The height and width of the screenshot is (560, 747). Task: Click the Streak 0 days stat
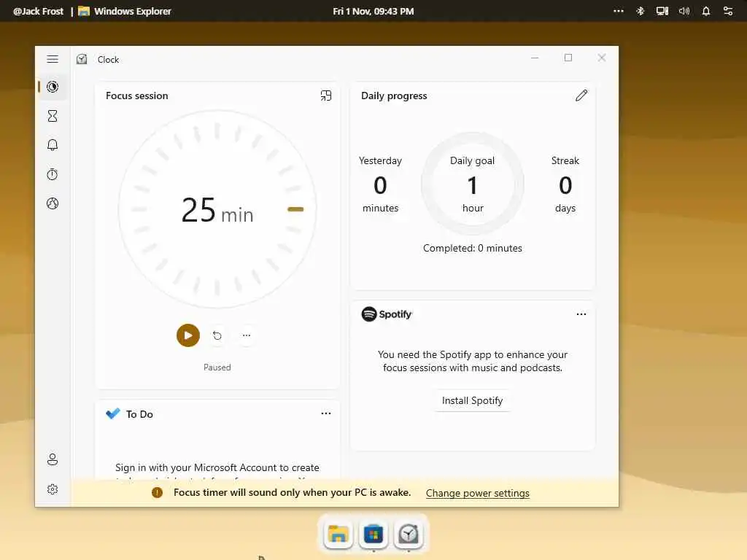point(565,184)
